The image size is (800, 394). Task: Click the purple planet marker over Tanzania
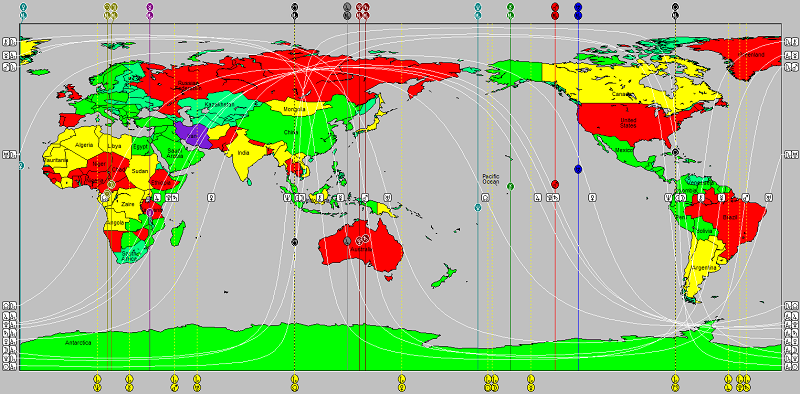149,212
